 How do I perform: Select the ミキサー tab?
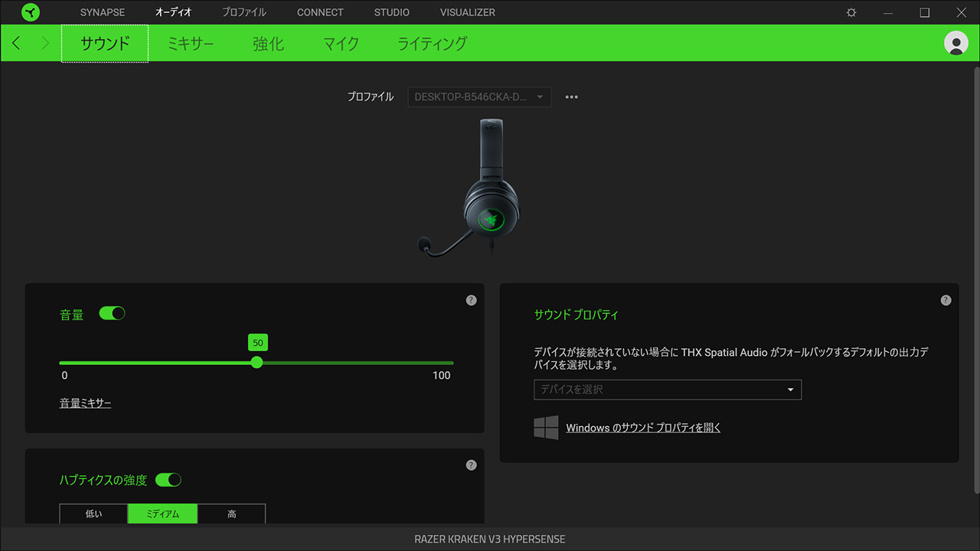click(x=191, y=44)
